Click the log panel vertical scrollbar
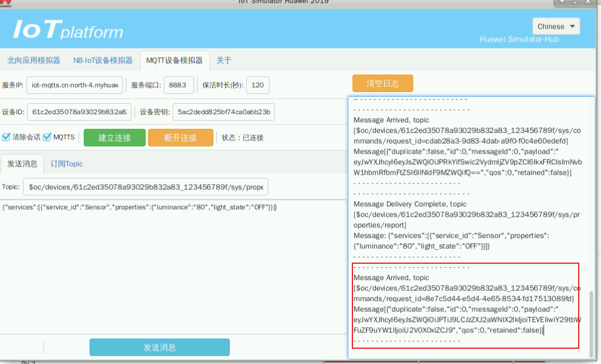Viewport: 601px width, 364px height. click(x=592, y=324)
